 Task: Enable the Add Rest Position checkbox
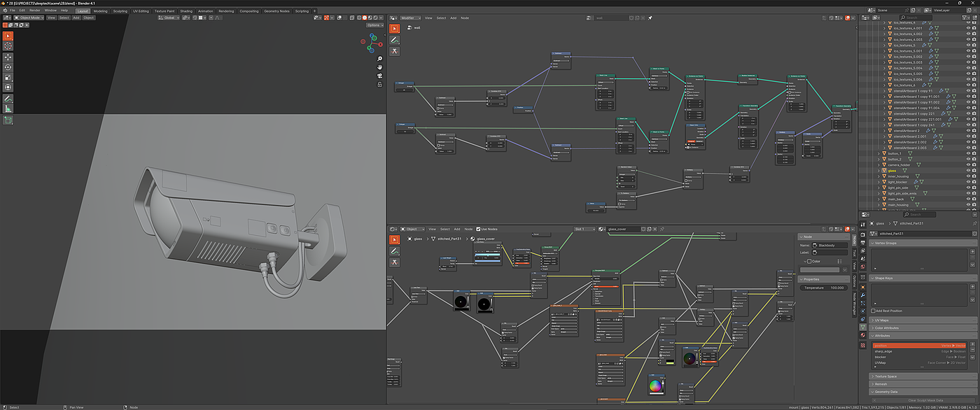coord(874,311)
